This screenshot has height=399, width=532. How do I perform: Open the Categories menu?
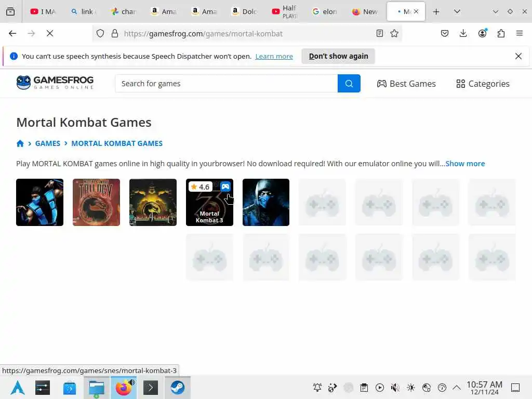pos(483,84)
